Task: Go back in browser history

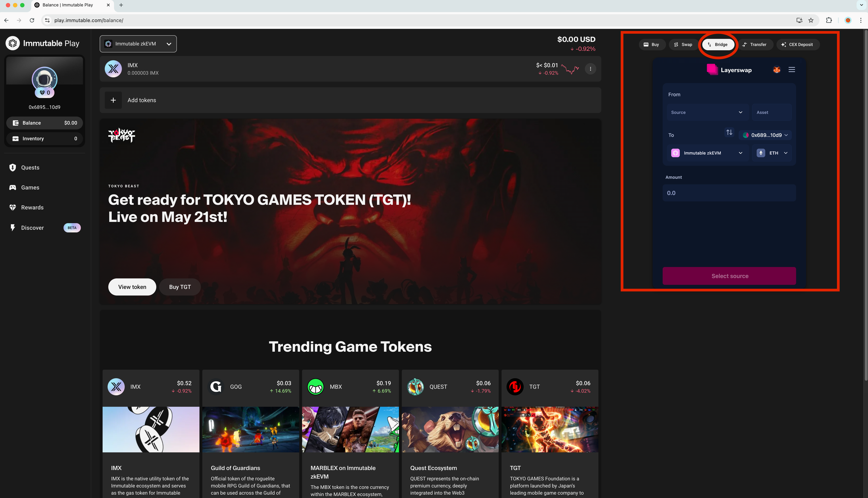Action: (6, 20)
